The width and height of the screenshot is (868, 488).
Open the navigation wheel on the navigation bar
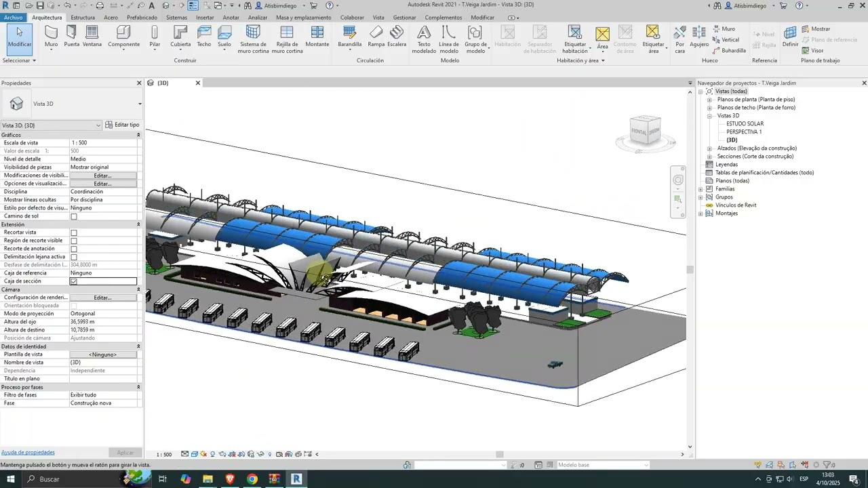678,180
